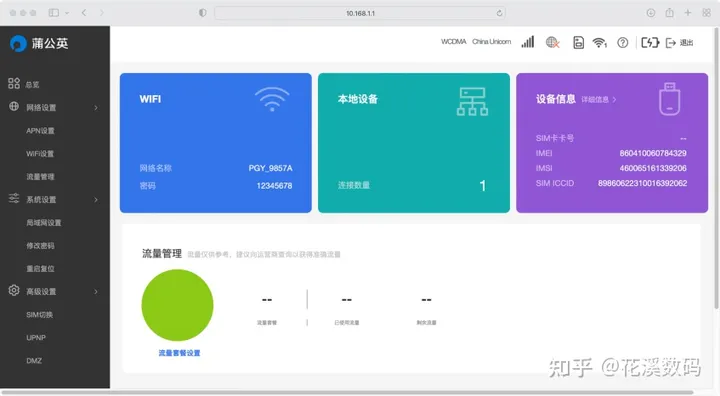
Task: Open help via question mark icon
Action: tap(623, 43)
